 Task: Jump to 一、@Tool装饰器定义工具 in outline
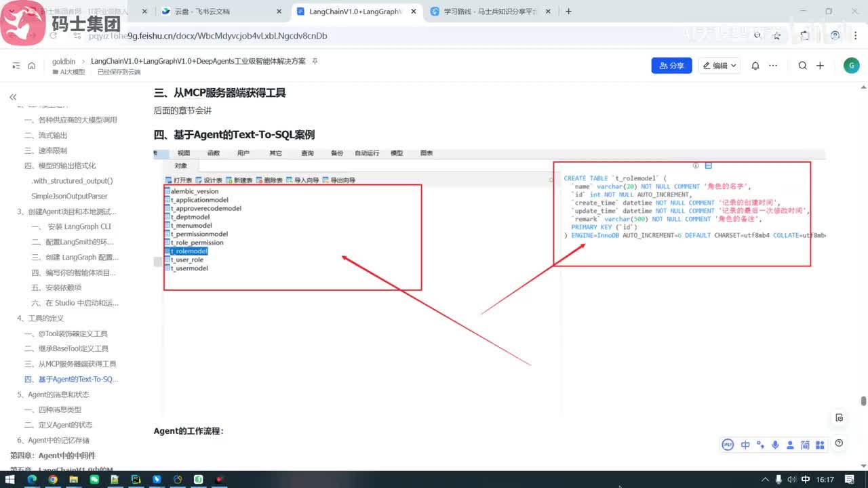(x=66, y=333)
